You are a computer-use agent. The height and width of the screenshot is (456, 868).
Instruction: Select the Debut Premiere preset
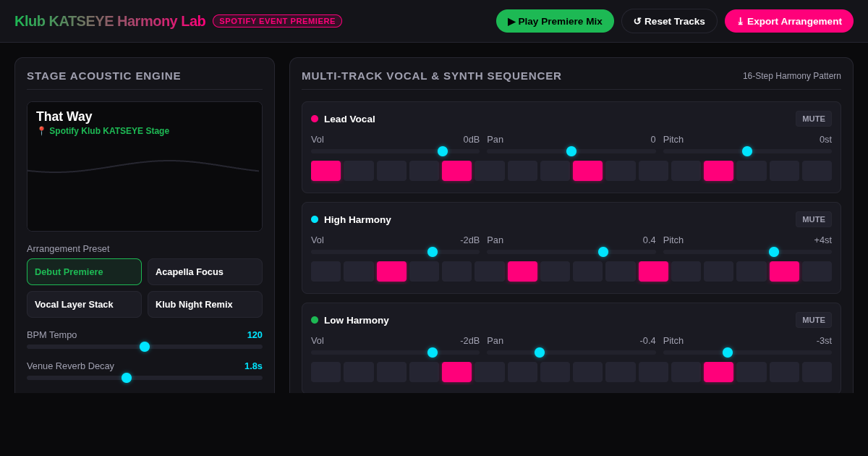point(84,272)
